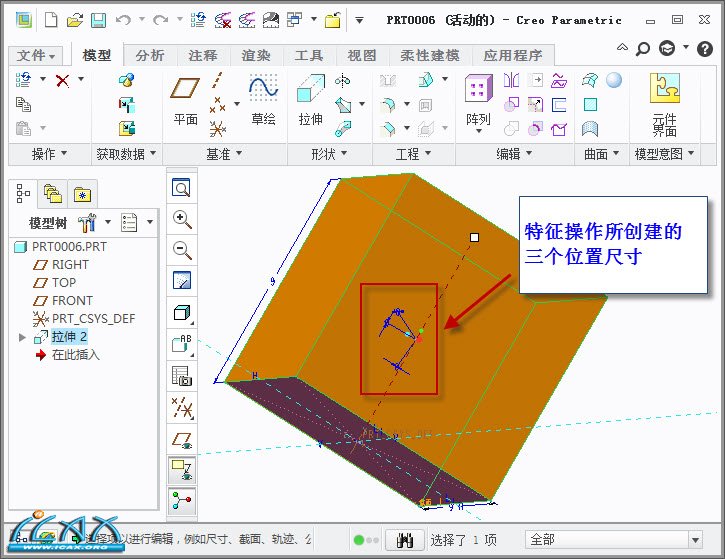Screen dimensions: 725x559
Task: Toggle plane tag display icon
Action: [x=182, y=469]
